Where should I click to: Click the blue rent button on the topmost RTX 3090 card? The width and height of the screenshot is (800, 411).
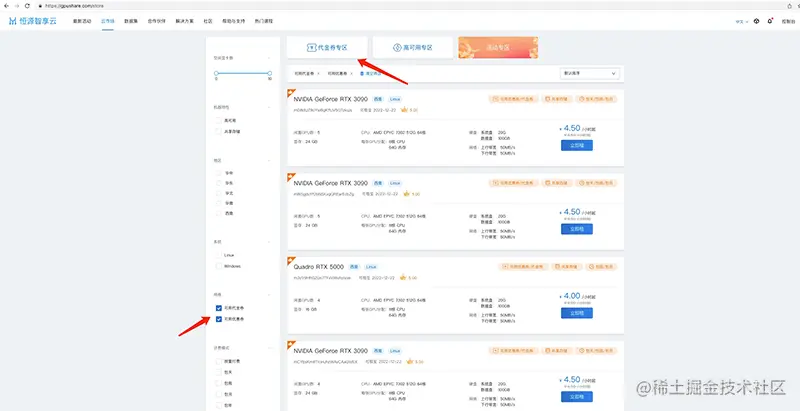(x=577, y=145)
